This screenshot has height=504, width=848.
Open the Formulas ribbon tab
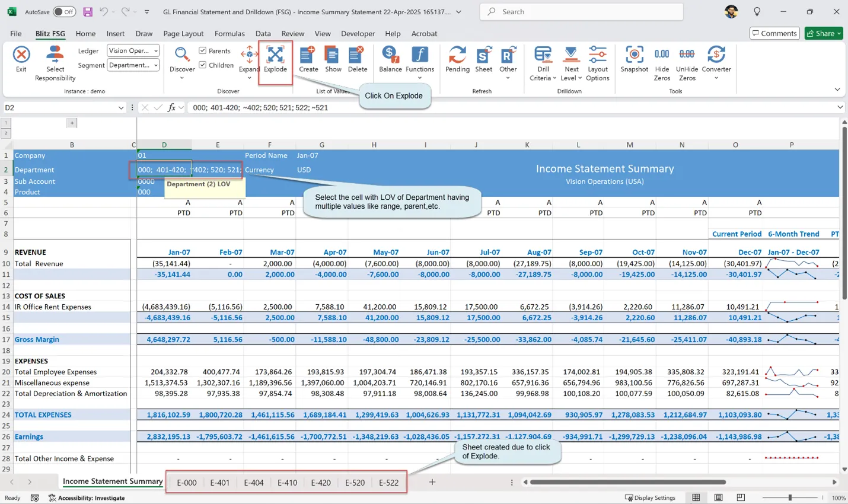[229, 34]
